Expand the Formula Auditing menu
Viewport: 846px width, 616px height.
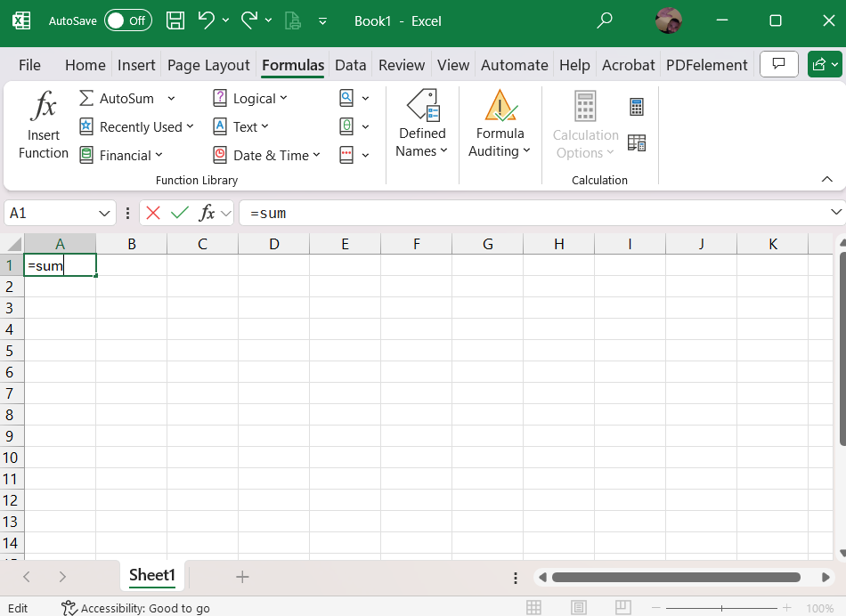point(500,126)
